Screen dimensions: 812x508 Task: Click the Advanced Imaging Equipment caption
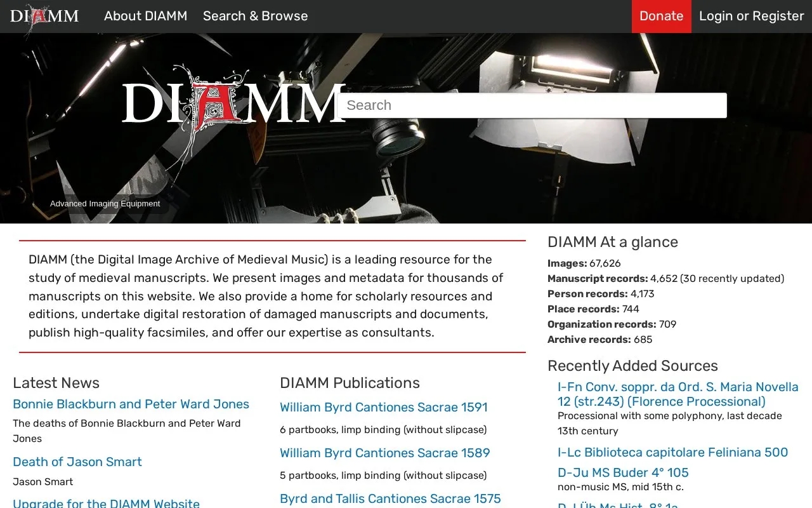105,204
